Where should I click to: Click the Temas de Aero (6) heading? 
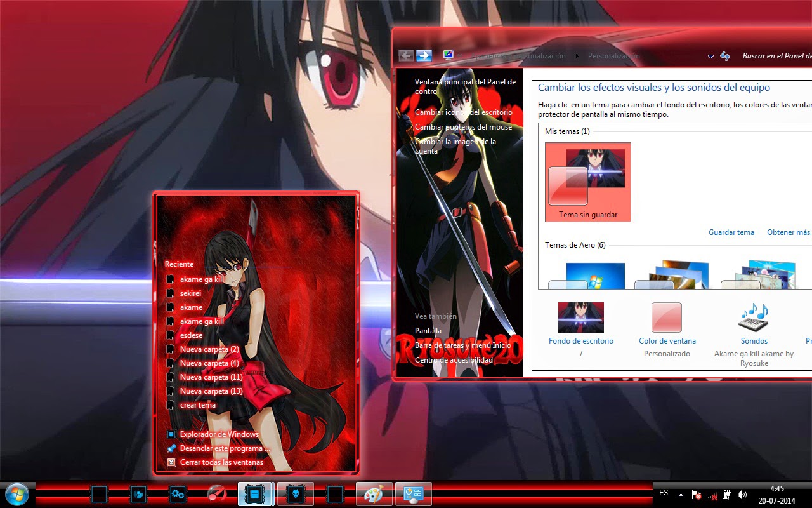(x=575, y=245)
